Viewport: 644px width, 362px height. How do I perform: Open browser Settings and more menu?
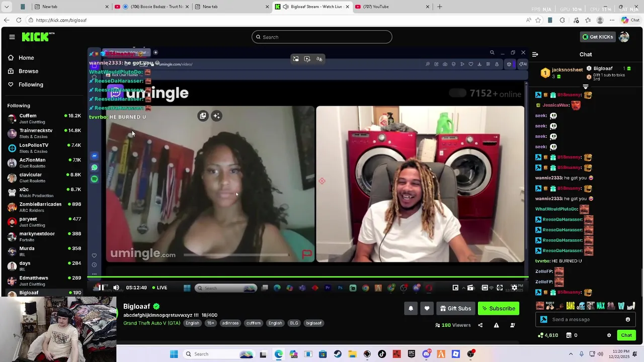pos(612,20)
